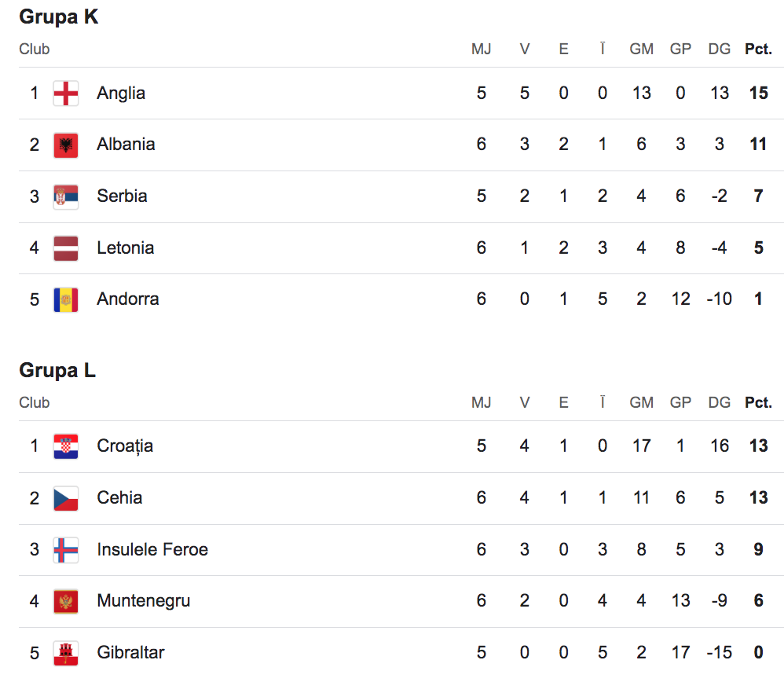Click Cehia's points value 13
Image resolution: width=784 pixels, height=682 pixels.
pyautogui.click(x=758, y=498)
